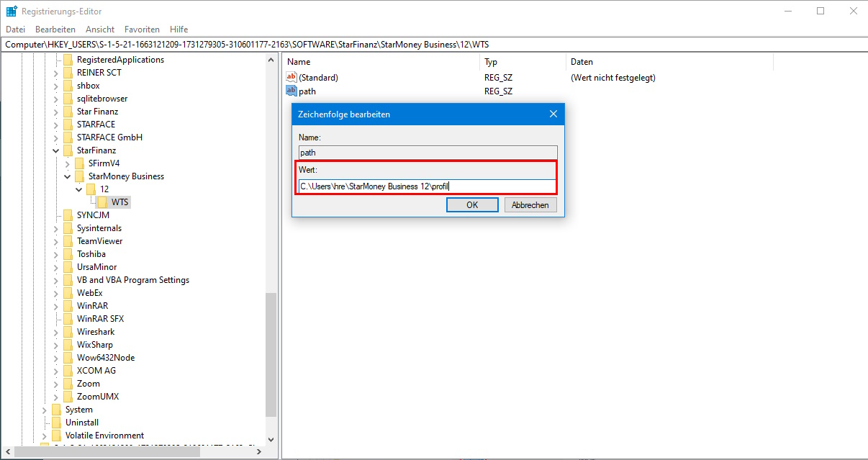The image size is (868, 460).
Task: Select the Uninstall key label
Action: pyautogui.click(x=82, y=423)
